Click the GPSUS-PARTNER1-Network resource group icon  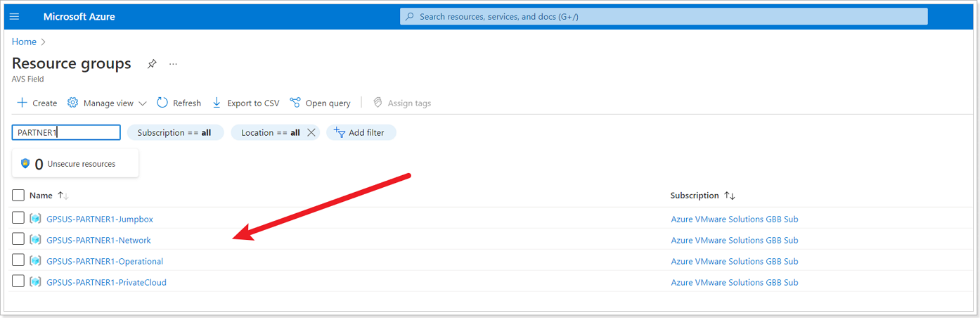coord(35,240)
